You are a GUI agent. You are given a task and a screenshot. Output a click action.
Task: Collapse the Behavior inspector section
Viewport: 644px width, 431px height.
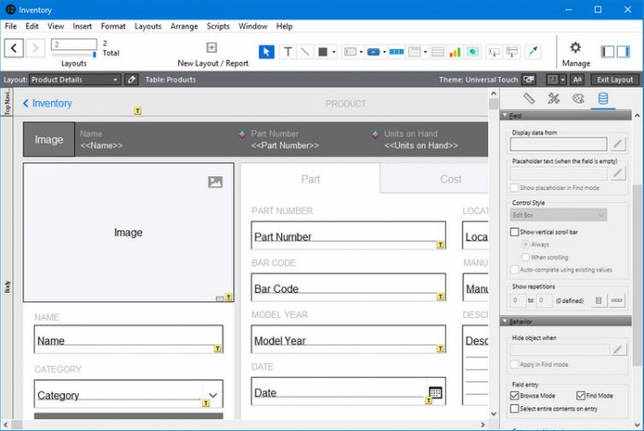pyautogui.click(x=504, y=321)
